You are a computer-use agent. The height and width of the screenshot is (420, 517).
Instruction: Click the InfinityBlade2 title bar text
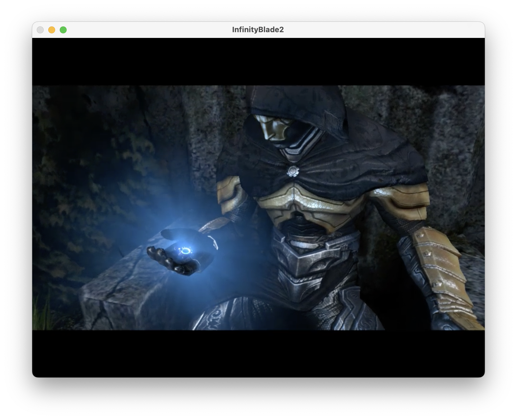pos(258,29)
